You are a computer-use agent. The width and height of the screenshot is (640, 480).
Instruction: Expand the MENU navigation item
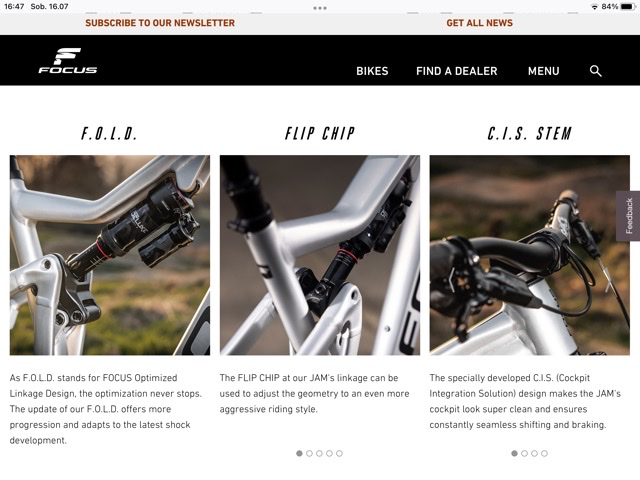pyautogui.click(x=544, y=71)
